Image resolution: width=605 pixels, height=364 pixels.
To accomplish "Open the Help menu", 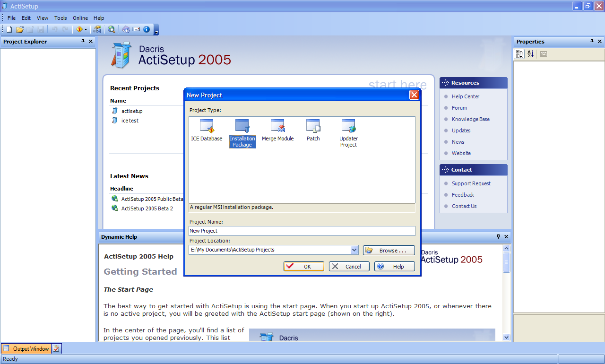I will coord(99,18).
